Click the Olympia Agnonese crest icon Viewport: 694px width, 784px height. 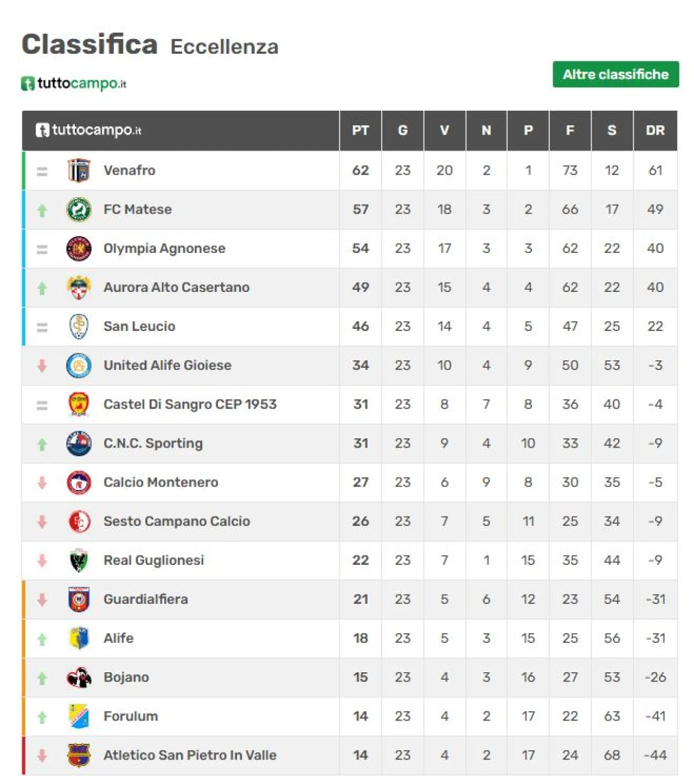tap(79, 248)
